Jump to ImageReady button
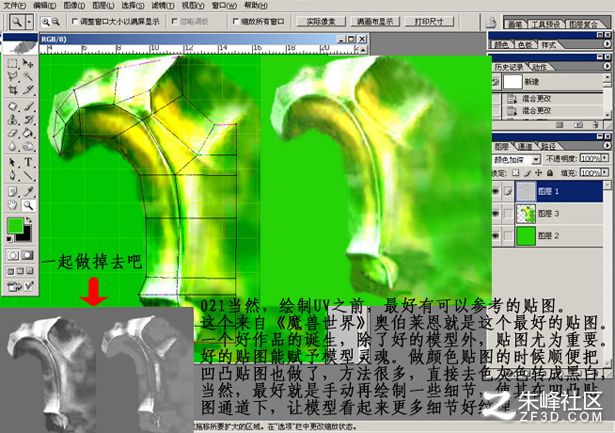615x433 pixels. tap(20, 286)
